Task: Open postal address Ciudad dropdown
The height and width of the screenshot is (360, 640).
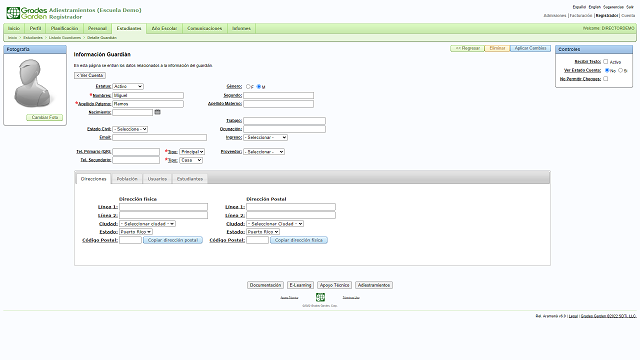Action: 275,224
